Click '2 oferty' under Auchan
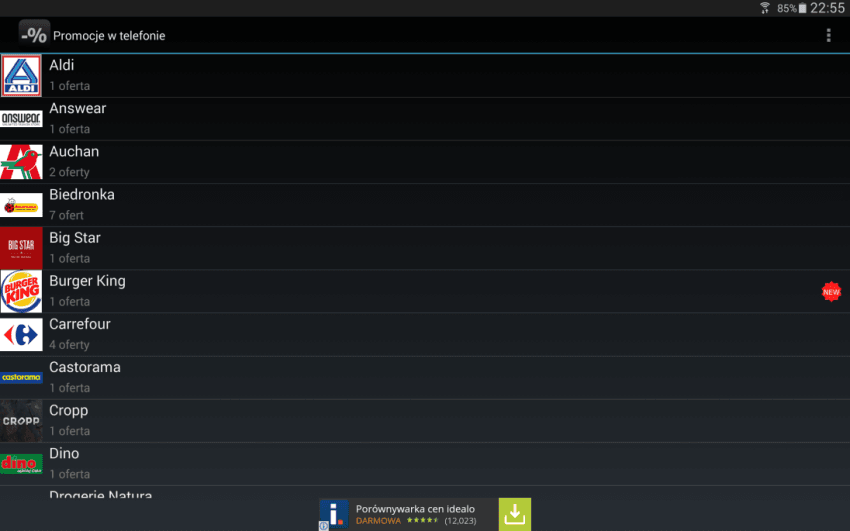Screen dimensions: 850x531 pos(69,172)
